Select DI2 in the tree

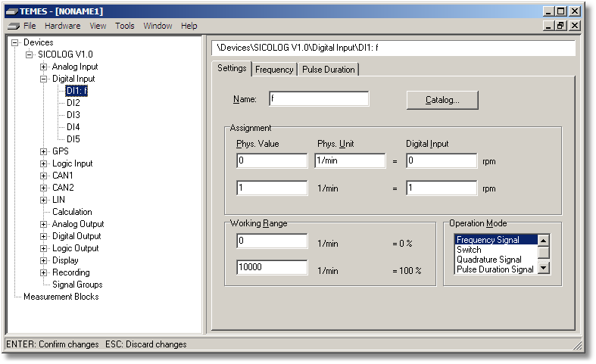(x=73, y=103)
